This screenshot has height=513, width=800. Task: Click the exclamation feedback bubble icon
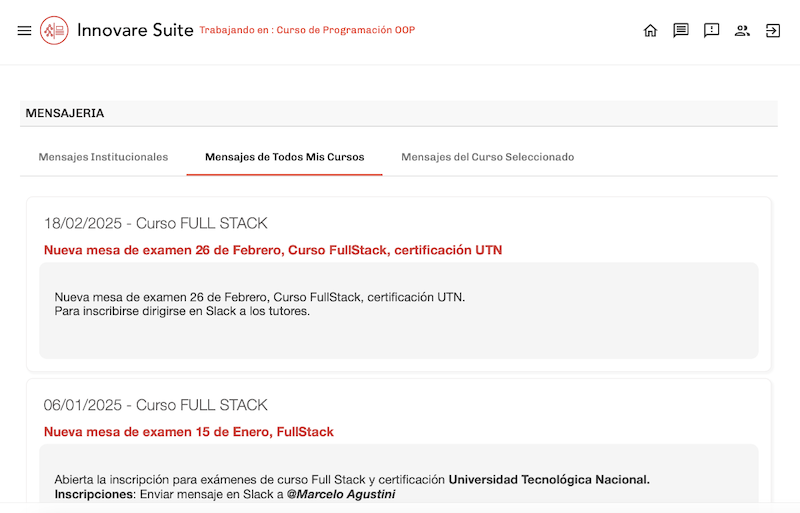click(711, 30)
